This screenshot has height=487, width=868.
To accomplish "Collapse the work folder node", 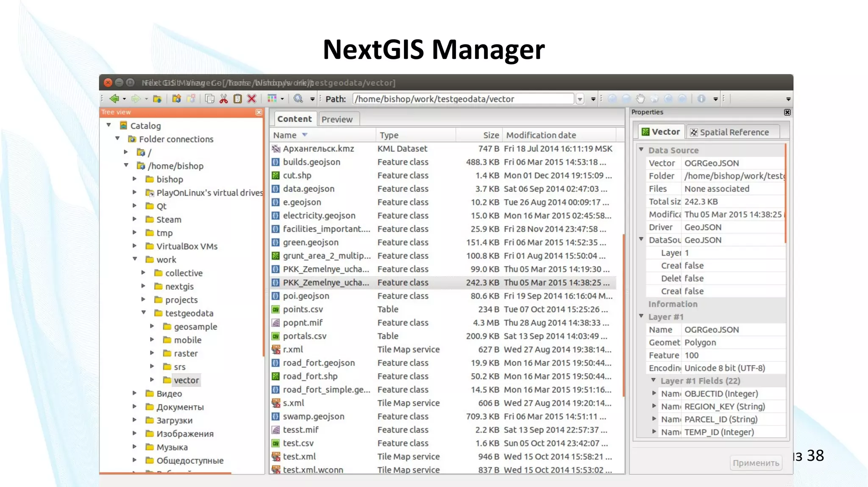I will coord(135,259).
